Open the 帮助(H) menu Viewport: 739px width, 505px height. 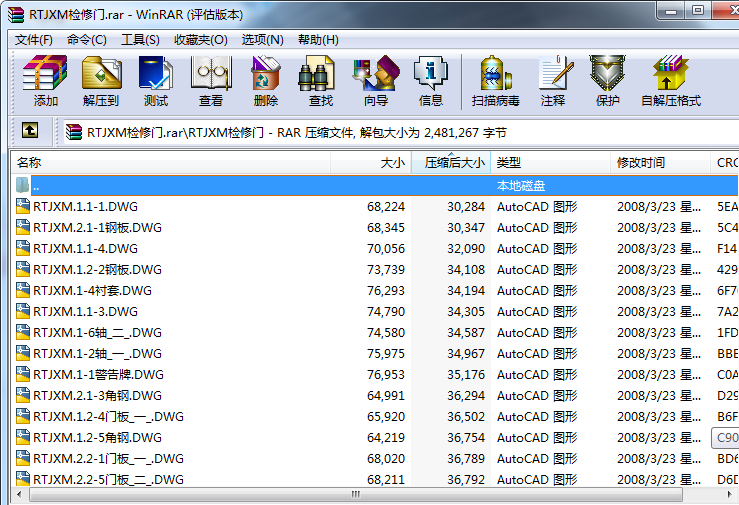tap(318, 40)
